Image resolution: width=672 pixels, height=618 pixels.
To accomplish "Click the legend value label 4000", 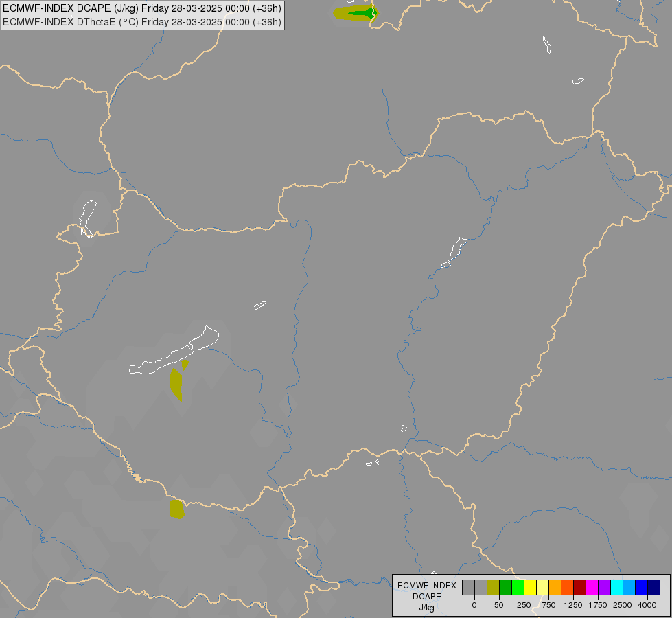I will pos(647,605).
